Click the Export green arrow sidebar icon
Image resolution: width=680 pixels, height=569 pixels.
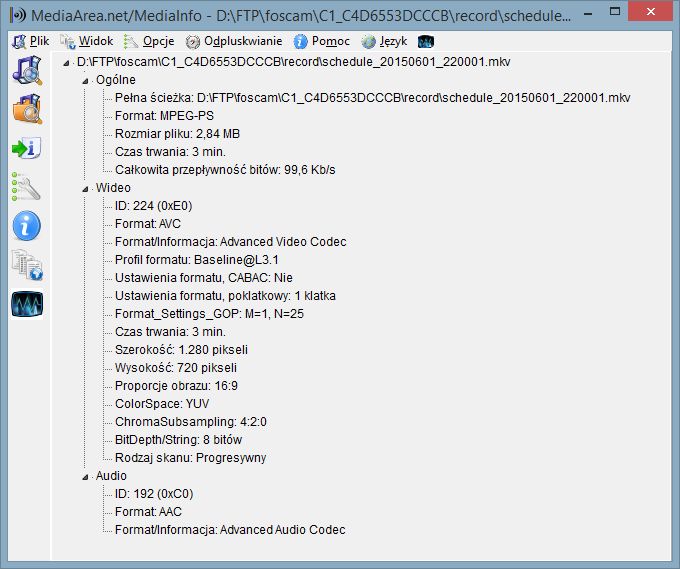[x=27, y=148]
